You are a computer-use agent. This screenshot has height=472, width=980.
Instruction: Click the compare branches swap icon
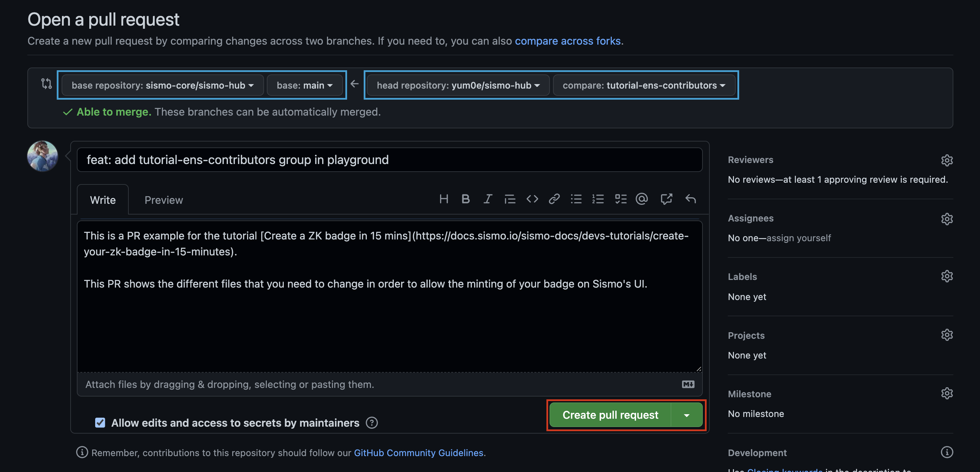[x=46, y=83]
